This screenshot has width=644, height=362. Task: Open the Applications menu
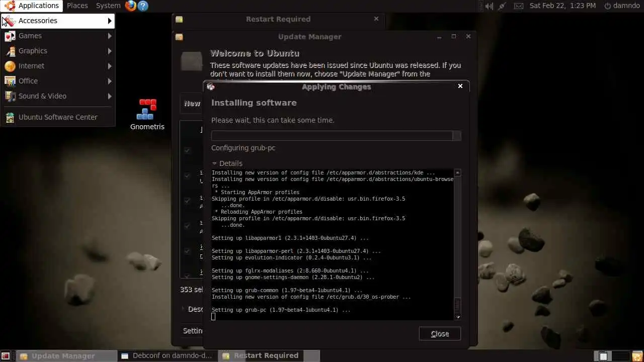pyautogui.click(x=32, y=6)
